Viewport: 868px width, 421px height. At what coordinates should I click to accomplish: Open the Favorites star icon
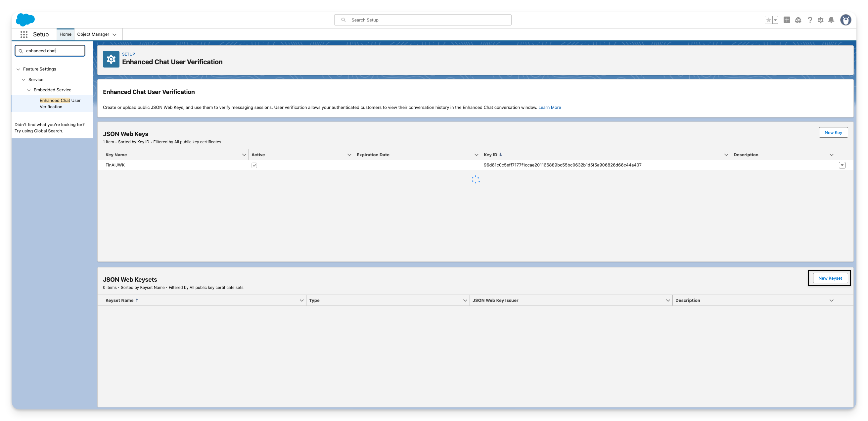click(x=768, y=20)
